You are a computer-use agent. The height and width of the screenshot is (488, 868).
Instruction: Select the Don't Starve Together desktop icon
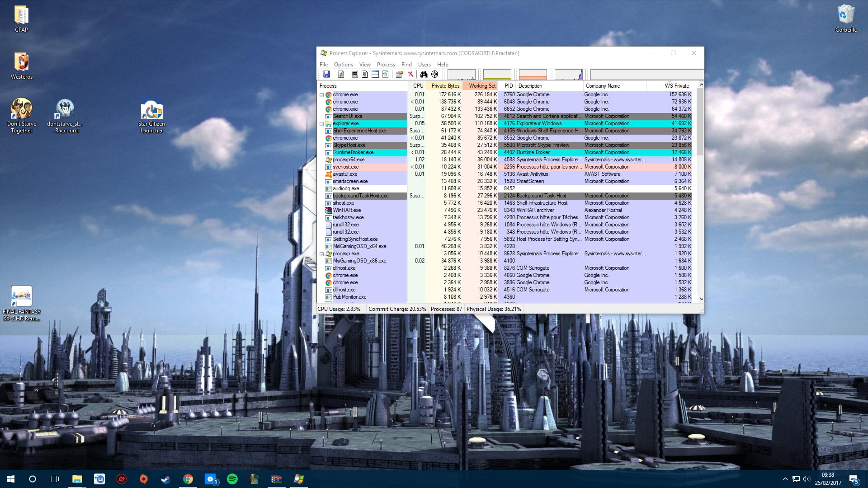pos(21,116)
